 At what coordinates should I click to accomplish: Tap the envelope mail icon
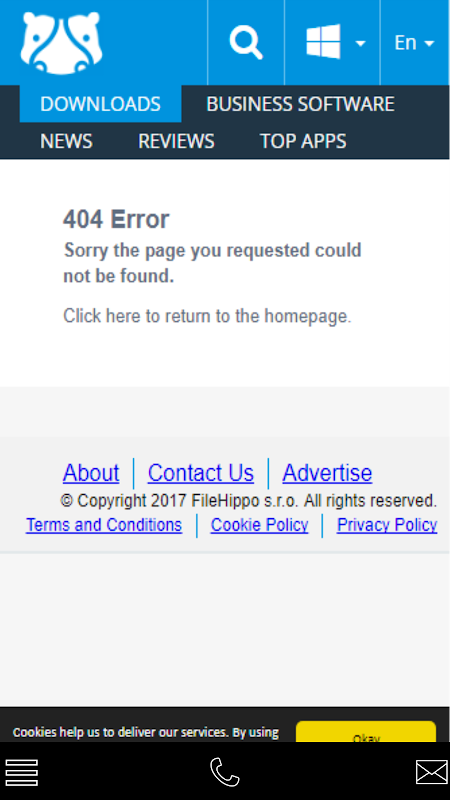point(432,772)
